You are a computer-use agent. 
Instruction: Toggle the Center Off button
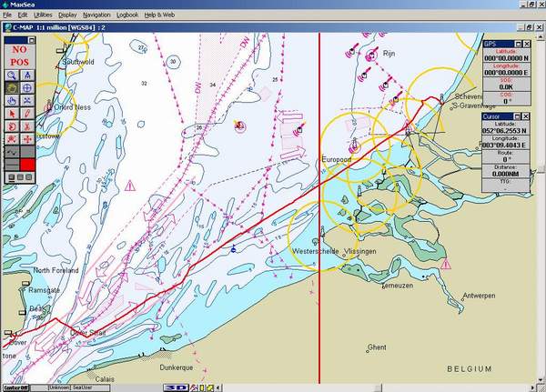click(x=15, y=387)
